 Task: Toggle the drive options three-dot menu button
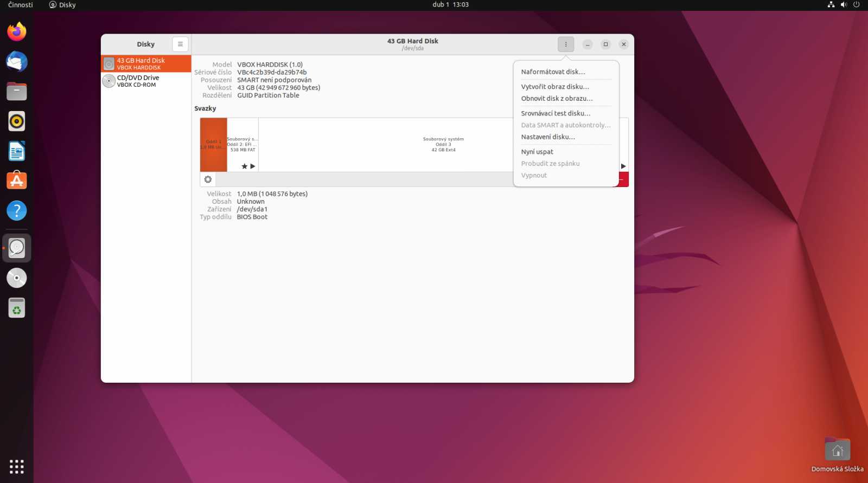tap(566, 44)
